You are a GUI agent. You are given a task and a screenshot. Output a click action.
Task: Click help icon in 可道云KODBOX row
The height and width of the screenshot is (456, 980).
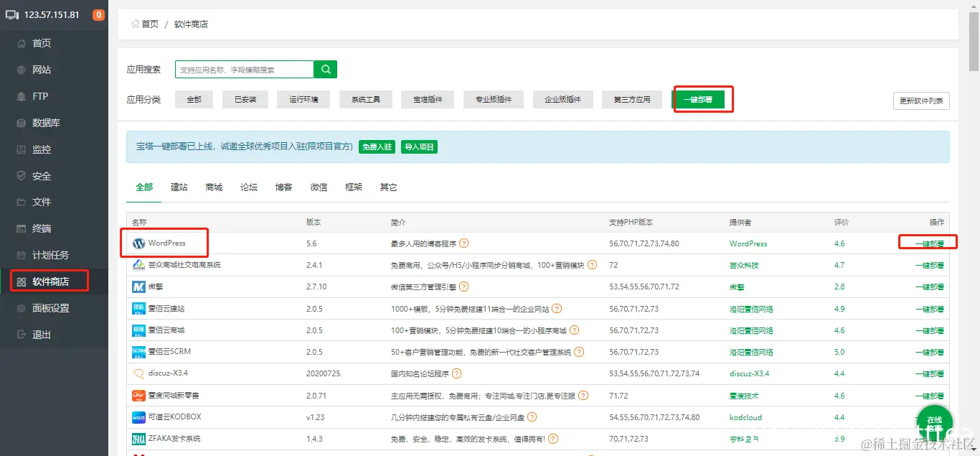tap(532, 417)
